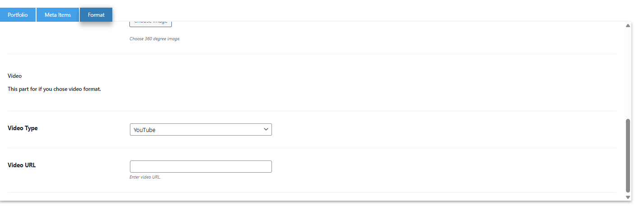Click the scrollbar up arrow
Image resolution: width=644 pixels, height=212 pixels.
[628, 25]
